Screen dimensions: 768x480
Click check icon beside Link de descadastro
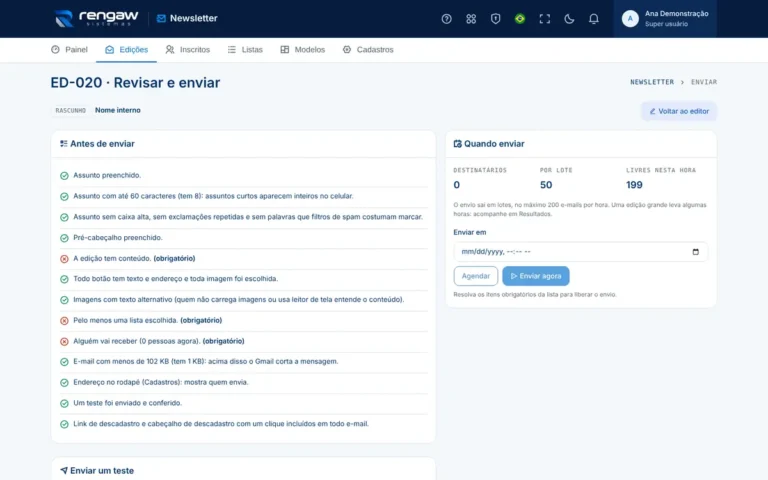64,424
